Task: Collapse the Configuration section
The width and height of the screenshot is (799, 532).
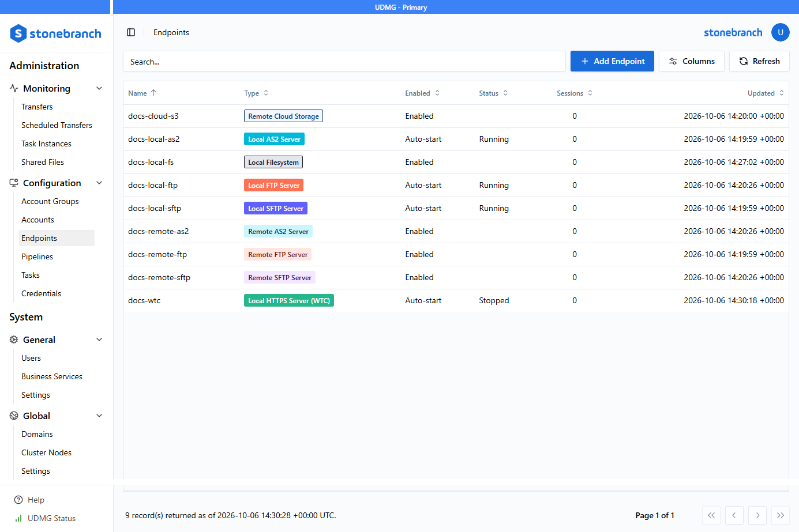Action: (x=99, y=183)
